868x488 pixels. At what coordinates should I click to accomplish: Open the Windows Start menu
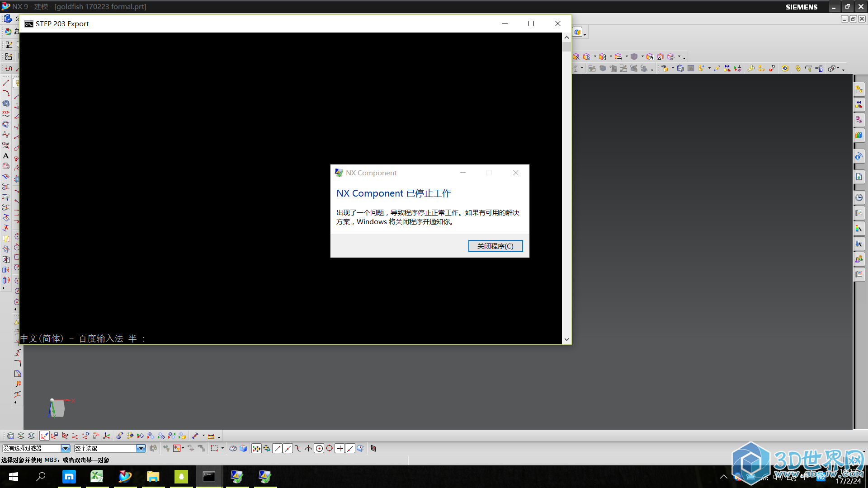14,476
